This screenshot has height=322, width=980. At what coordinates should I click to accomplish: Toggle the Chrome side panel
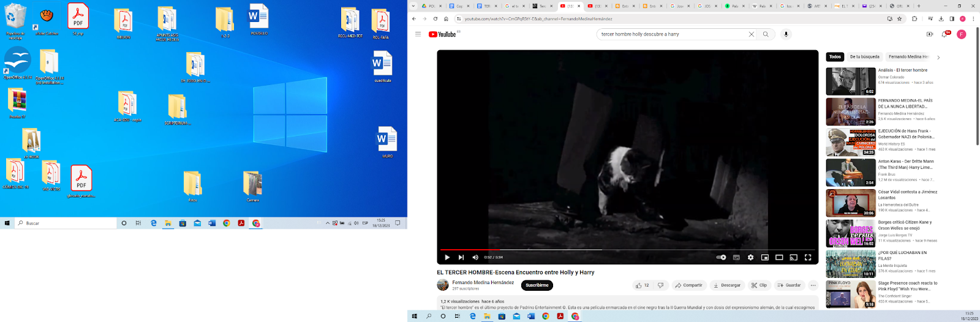click(952, 19)
